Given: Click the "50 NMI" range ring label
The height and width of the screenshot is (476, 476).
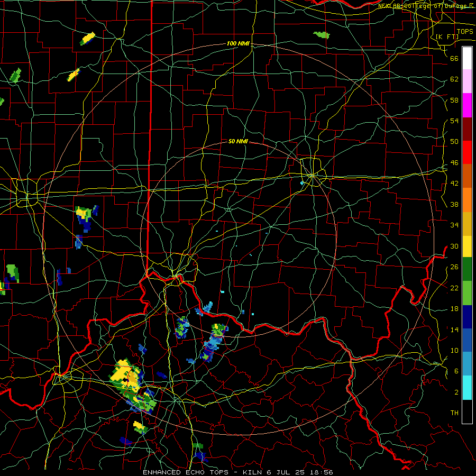Looking at the screenshot, I should pos(238,141).
